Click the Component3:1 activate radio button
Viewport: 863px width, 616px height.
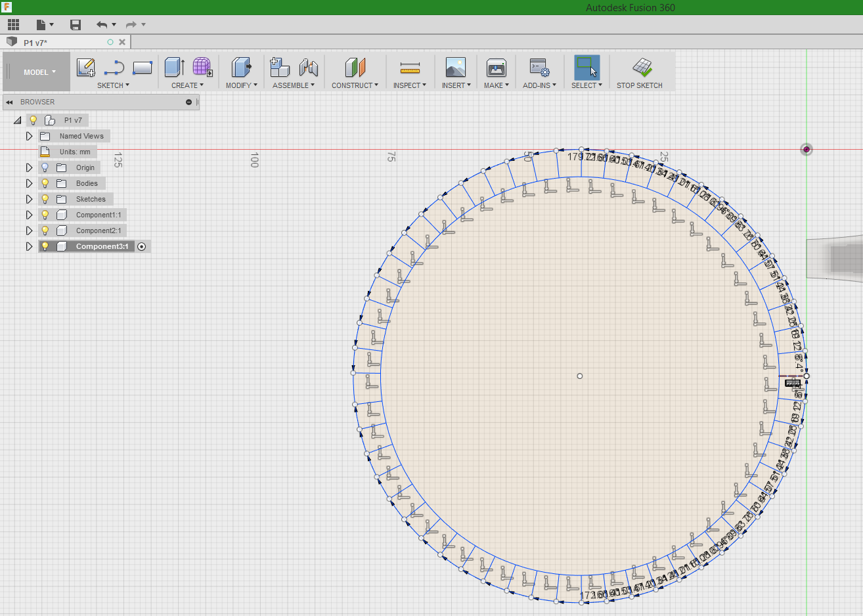pyautogui.click(x=141, y=246)
